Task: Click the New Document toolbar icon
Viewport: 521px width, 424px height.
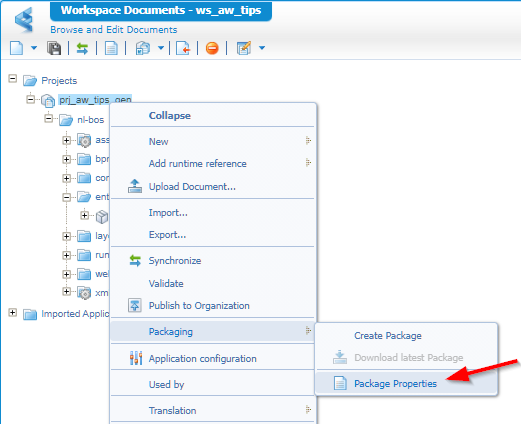Action: click(17, 48)
